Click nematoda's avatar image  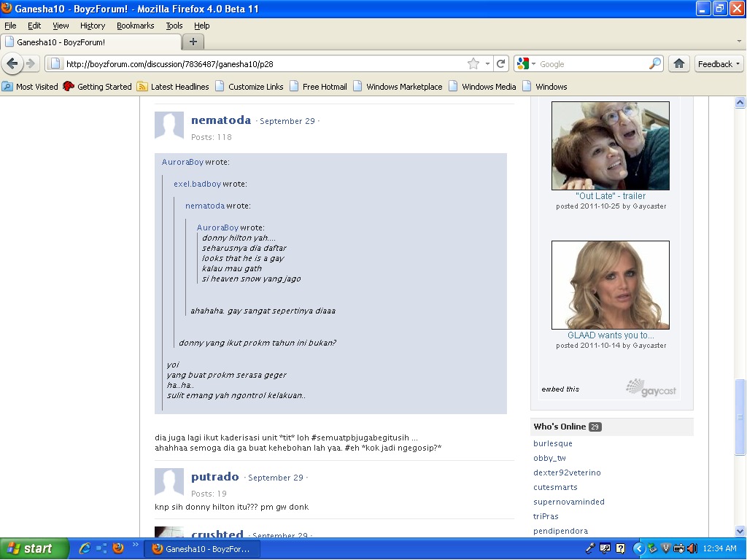point(169,125)
